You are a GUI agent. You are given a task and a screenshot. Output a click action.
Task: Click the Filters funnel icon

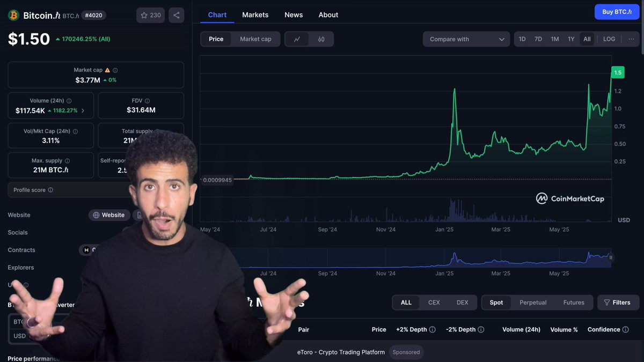point(607,302)
